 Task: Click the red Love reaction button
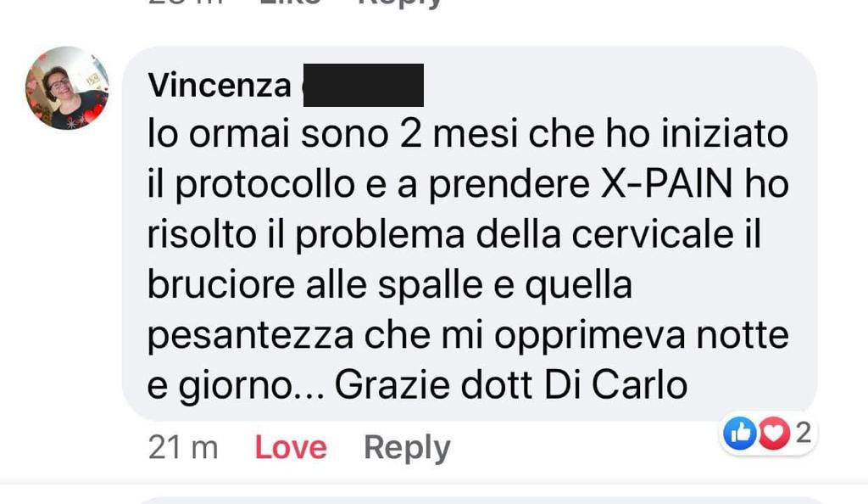(x=291, y=447)
